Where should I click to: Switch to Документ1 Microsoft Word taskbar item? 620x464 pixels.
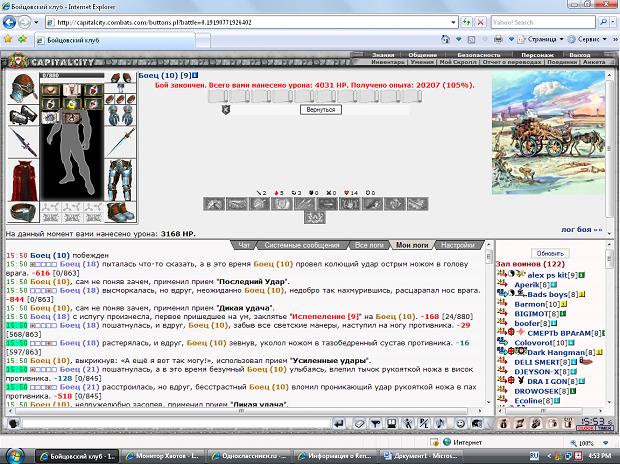click(421, 456)
